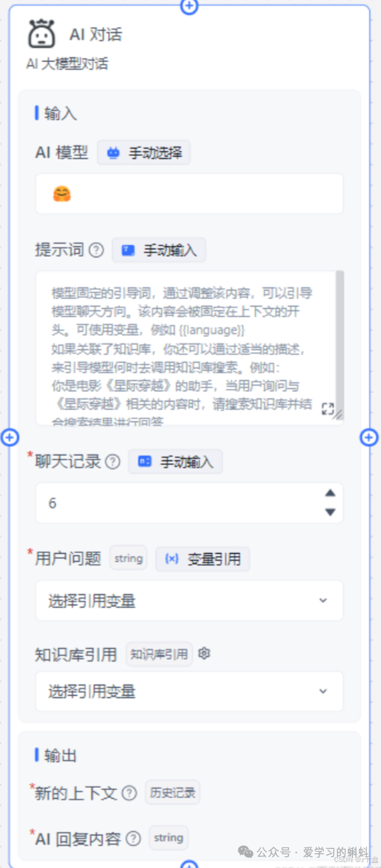
Task: Toggle 聊天记录 手动输入 mode button
Action: click(x=176, y=462)
